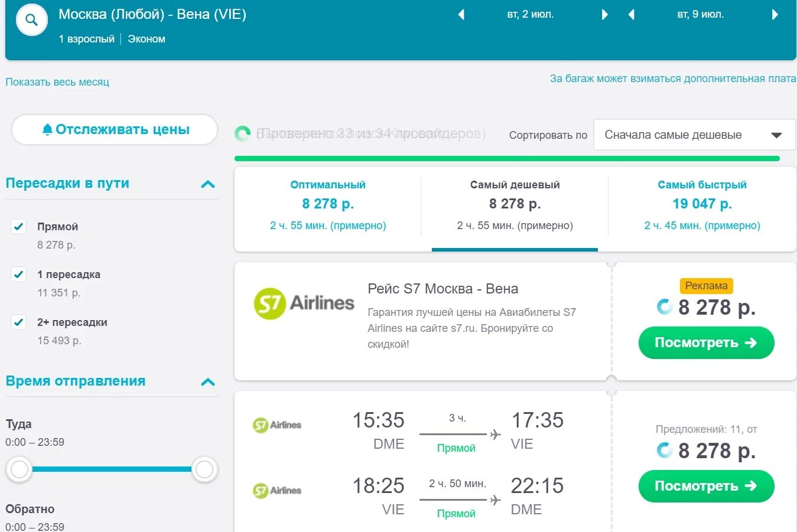Image resolution: width=797 pixels, height=532 pixels.
Task: Click the 1 взрослый passenger text
Action: pos(86,39)
